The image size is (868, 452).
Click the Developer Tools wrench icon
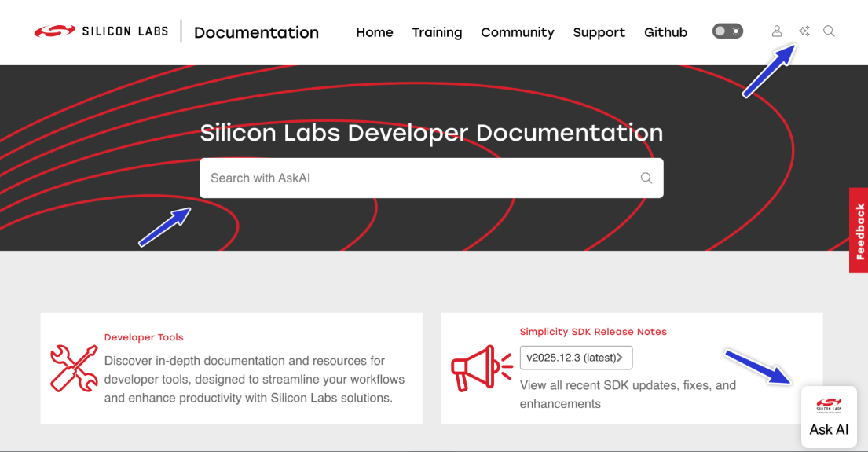pos(74,369)
